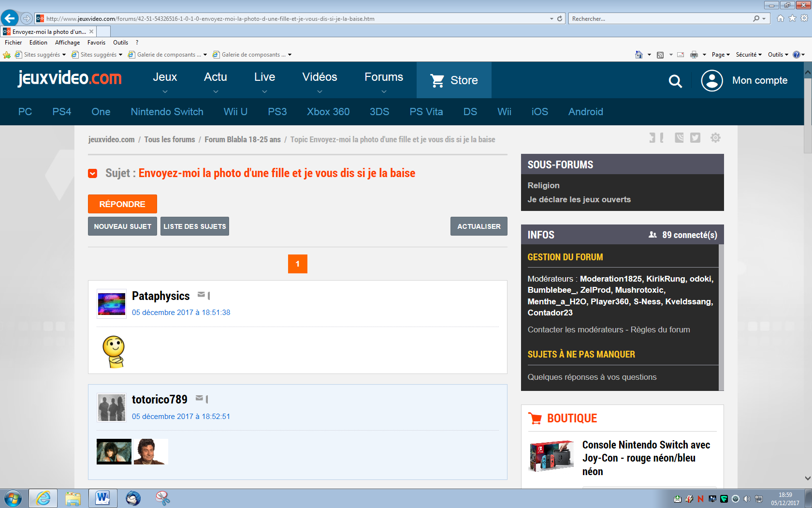
Task: Open Microsoft Word from the taskbar
Action: click(x=102, y=498)
